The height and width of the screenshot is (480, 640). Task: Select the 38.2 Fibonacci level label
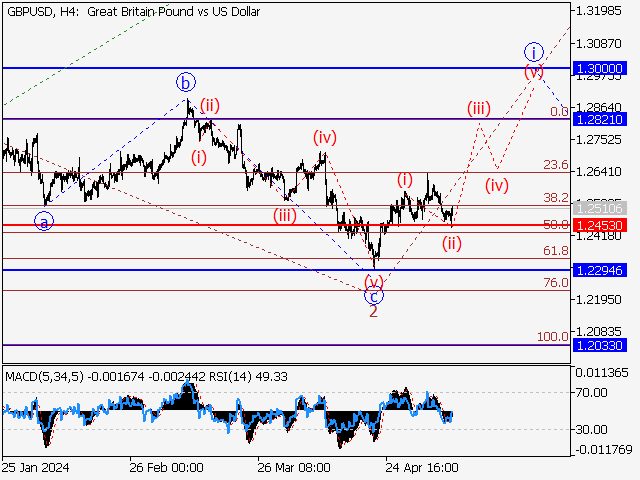556,198
